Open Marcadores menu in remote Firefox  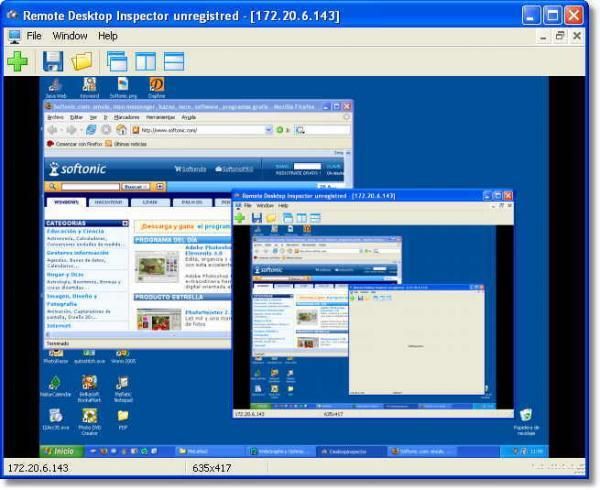(x=127, y=117)
